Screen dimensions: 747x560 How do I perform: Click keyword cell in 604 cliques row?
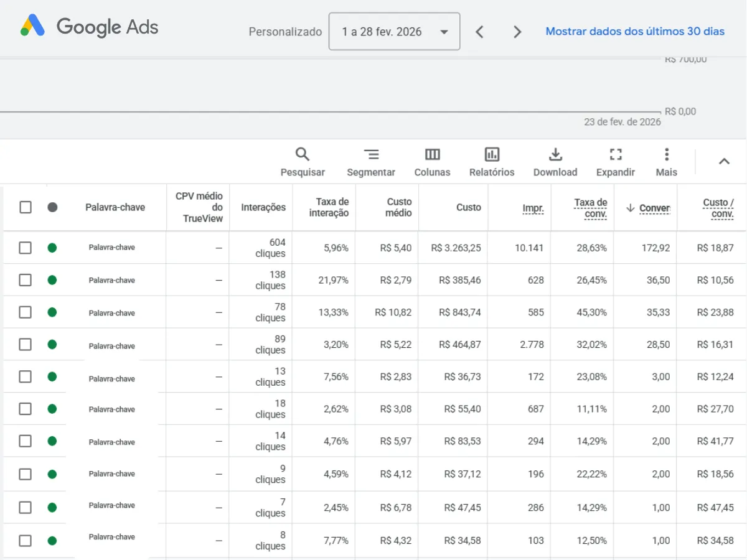[112, 248]
